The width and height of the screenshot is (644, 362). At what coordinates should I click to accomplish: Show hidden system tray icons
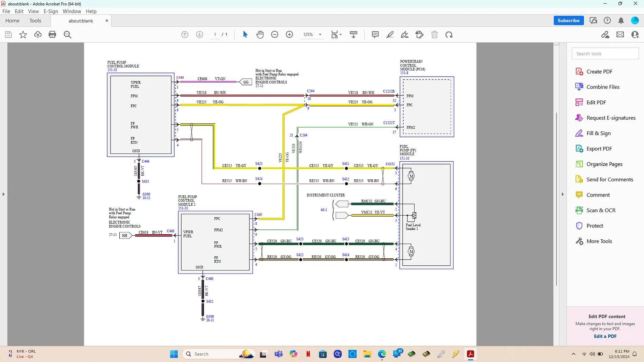573,354
